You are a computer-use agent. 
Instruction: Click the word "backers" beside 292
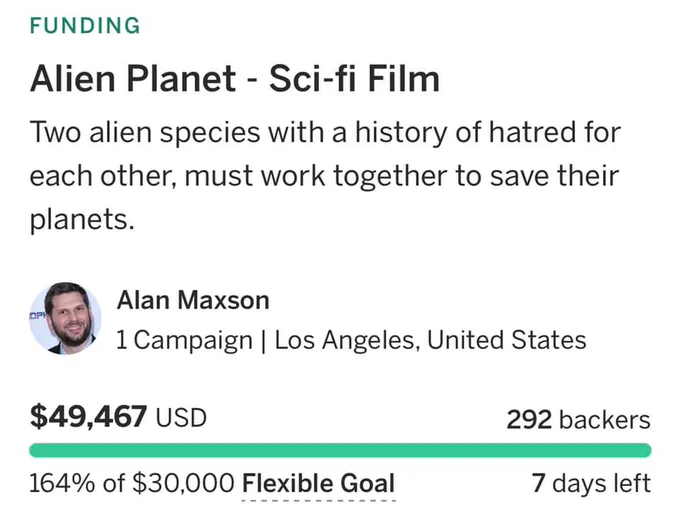coord(605,420)
